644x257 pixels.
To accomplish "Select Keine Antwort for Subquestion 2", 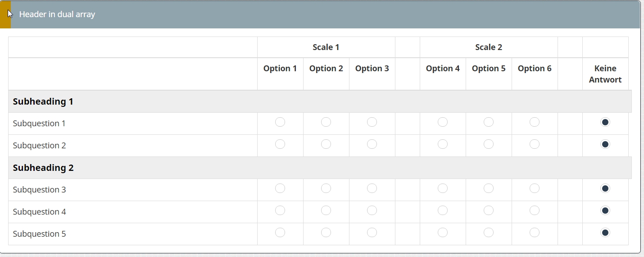I will 605,144.
